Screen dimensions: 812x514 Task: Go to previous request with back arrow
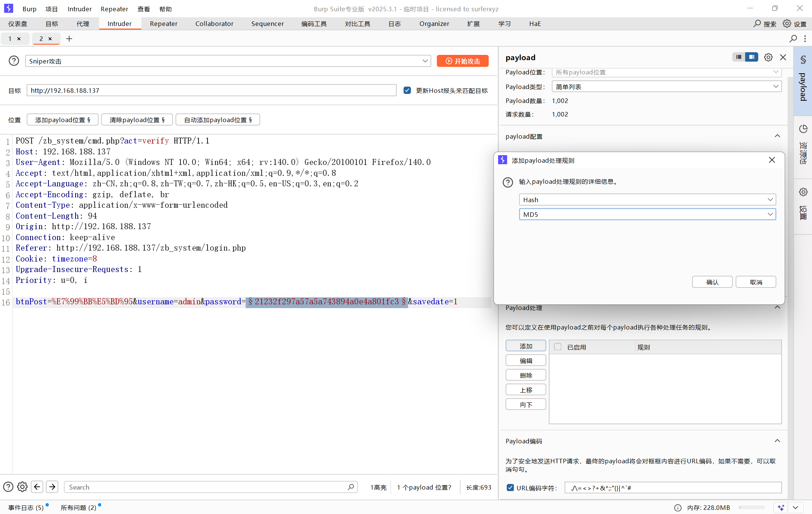(37, 487)
